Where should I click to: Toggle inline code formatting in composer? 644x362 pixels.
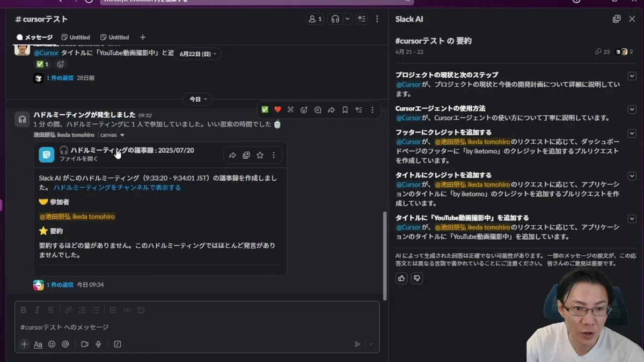[x=127, y=310]
